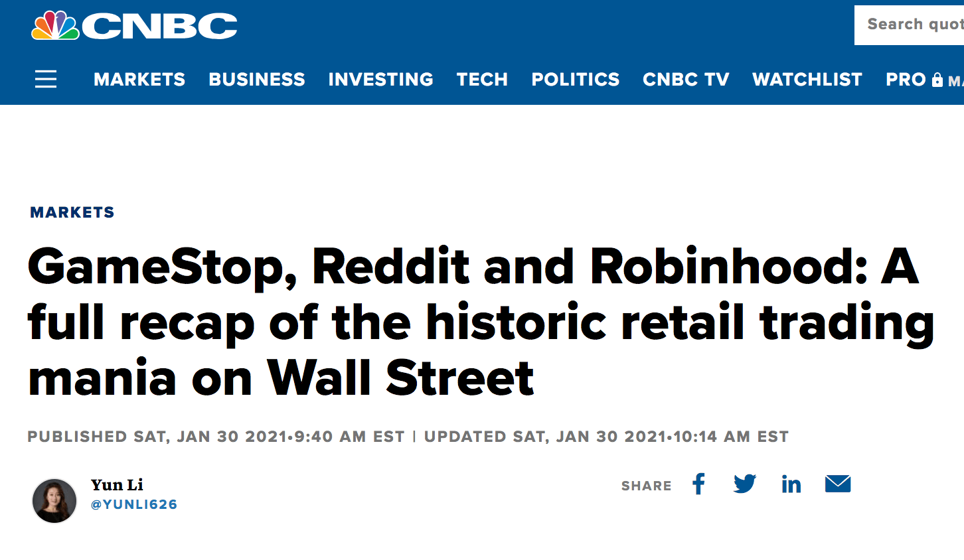Share article on Facebook

pyautogui.click(x=698, y=484)
